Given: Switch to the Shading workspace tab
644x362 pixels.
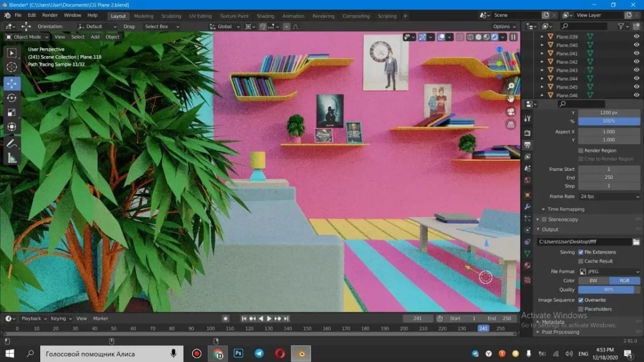Looking at the screenshot, I should click(265, 16).
